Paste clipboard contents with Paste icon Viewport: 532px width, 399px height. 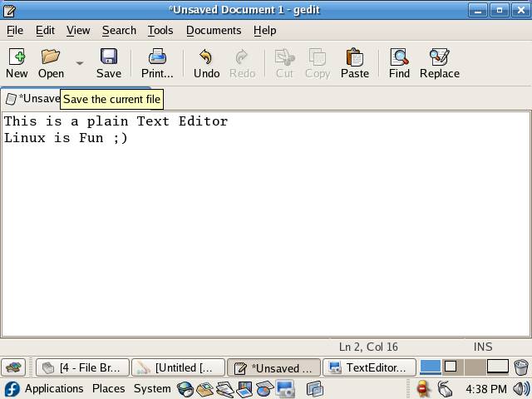click(x=355, y=57)
